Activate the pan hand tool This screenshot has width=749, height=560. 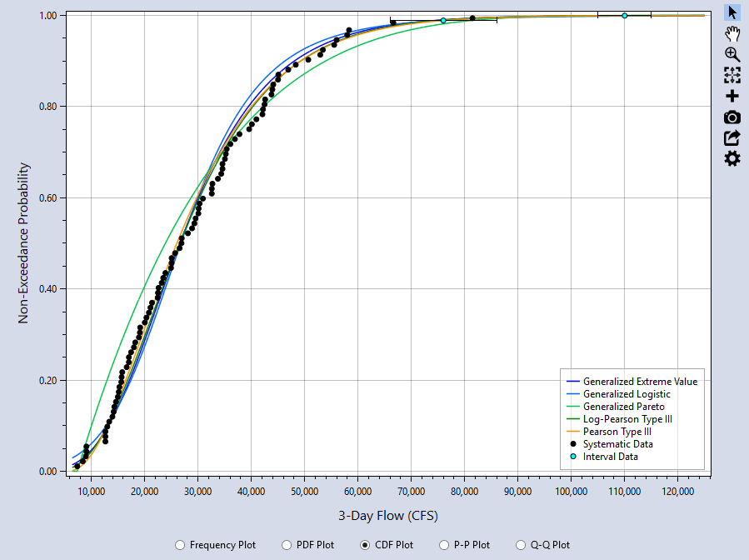point(731,33)
